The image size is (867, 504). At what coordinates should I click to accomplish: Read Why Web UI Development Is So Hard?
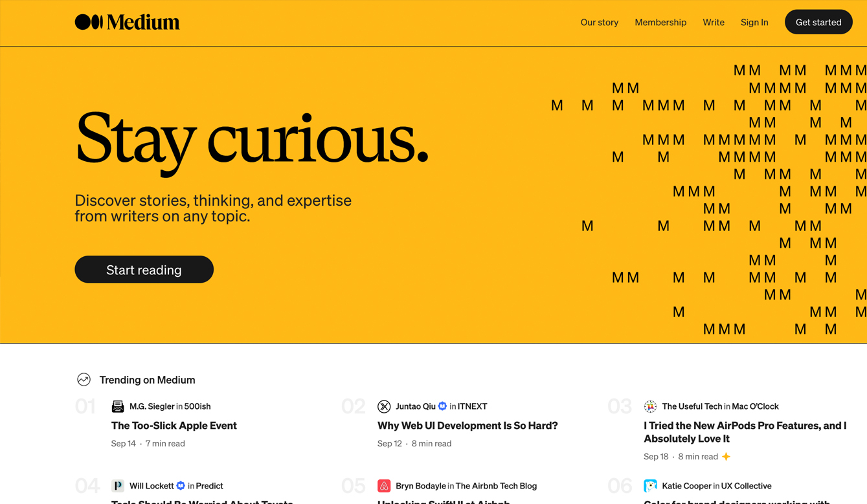click(x=467, y=426)
